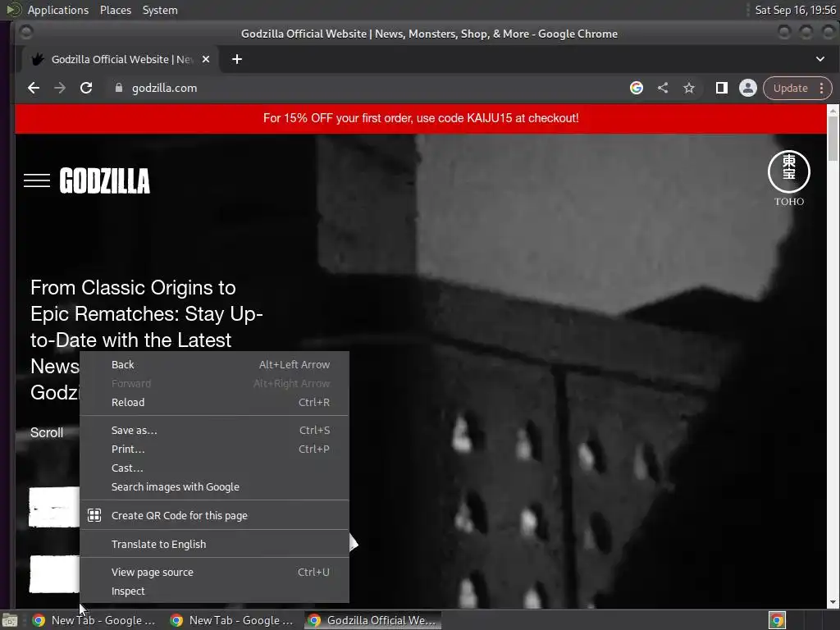This screenshot has height=630, width=840.
Task: Share this page with the share icon
Action: [663, 88]
